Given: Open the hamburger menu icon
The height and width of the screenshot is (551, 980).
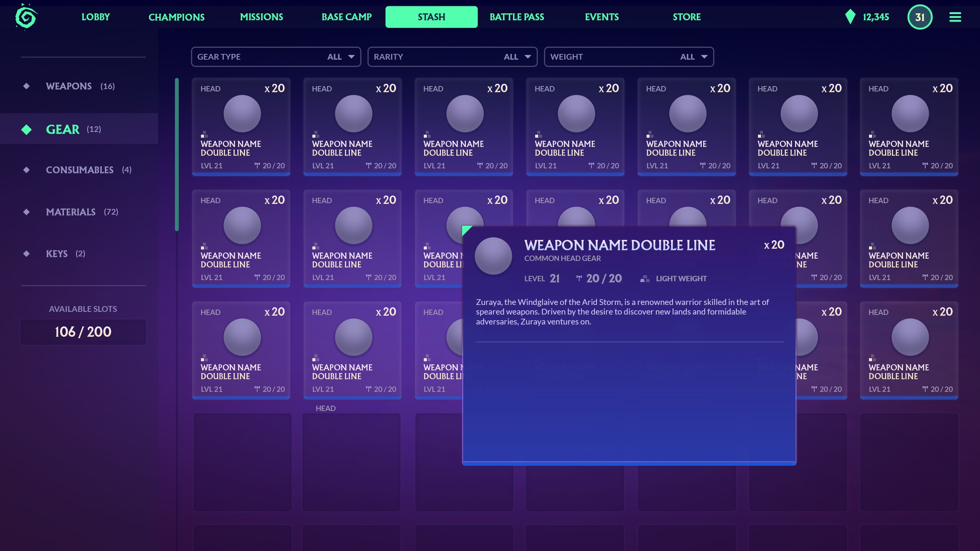Looking at the screenshot, I should point(955,17).
